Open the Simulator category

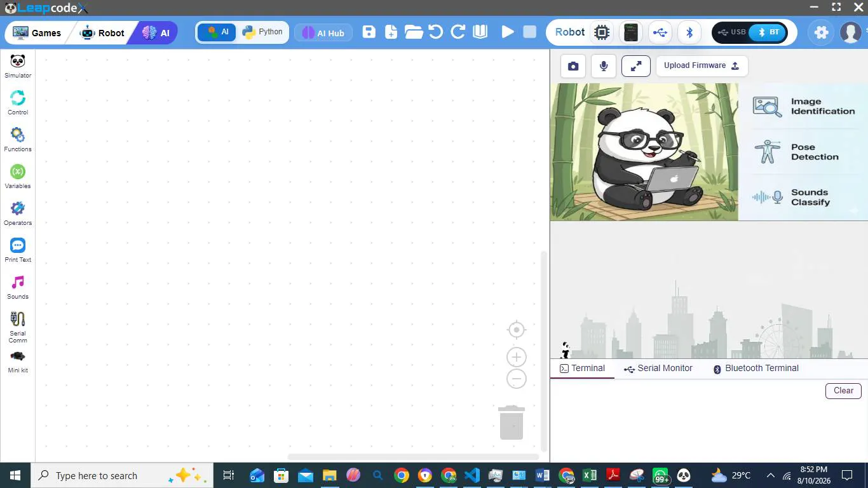point(18,66)
